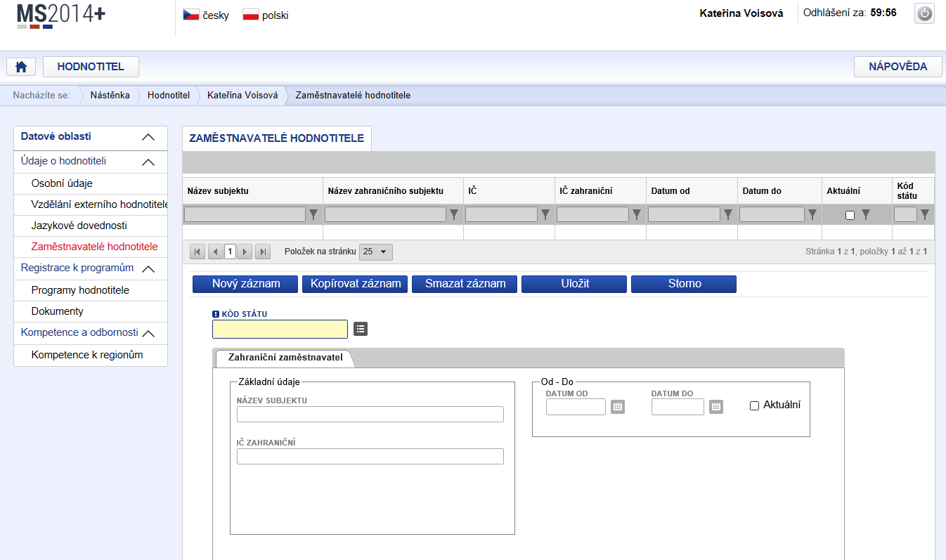
Task: Open Kód státu list picker icon
Action: tap(361, 328)
